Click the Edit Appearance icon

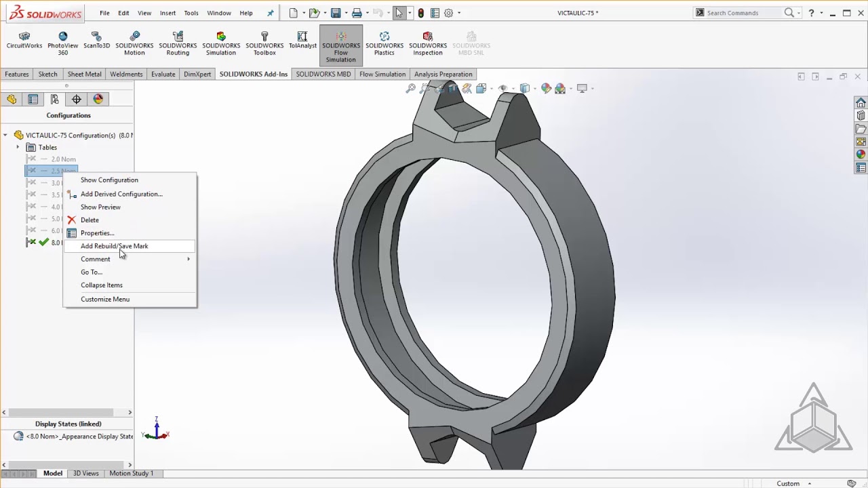pyautogui.click(x=547, y=88)
